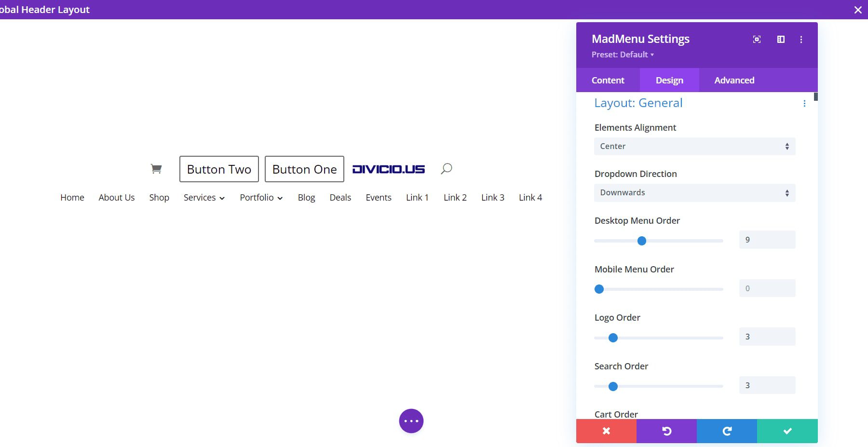Switch to the Content tab

608,80
